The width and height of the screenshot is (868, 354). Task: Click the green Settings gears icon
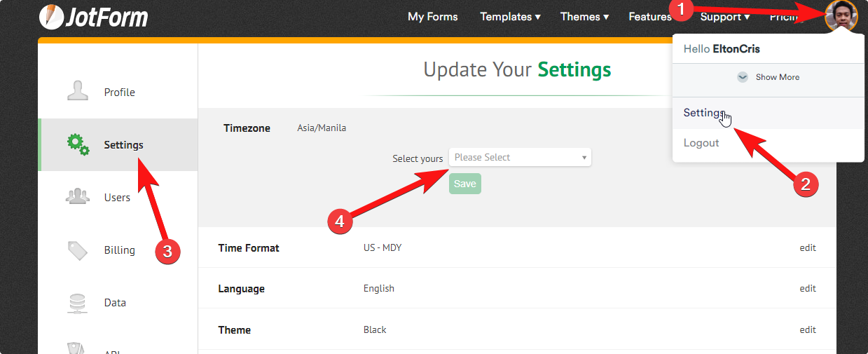point(78,144)
